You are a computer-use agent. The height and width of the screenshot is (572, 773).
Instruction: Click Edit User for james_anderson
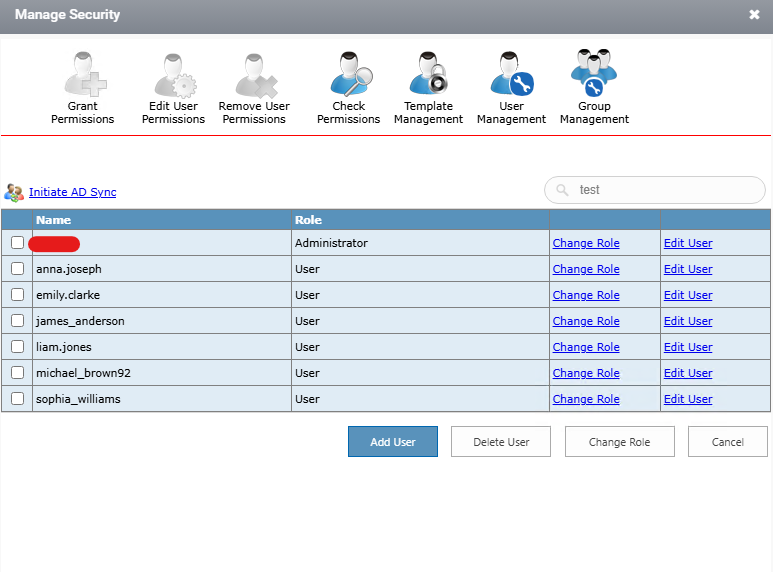coord(688,321)
